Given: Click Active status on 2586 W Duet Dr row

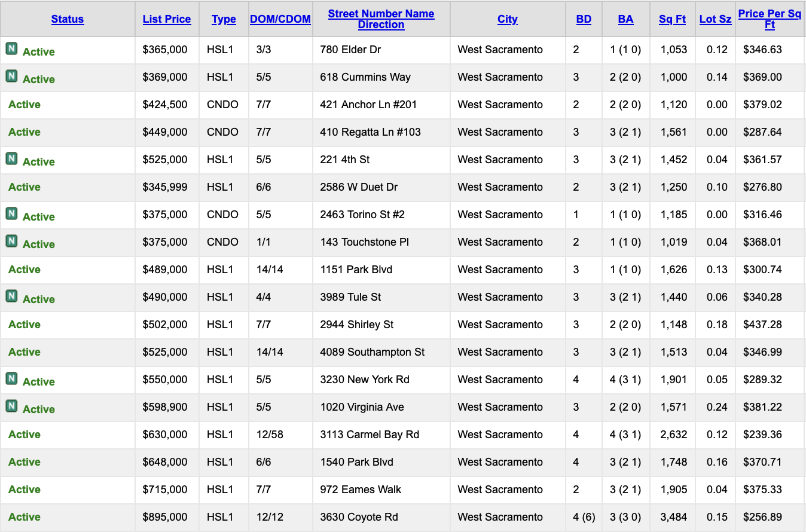Looking at the screenshot, I should coord(25,187).
